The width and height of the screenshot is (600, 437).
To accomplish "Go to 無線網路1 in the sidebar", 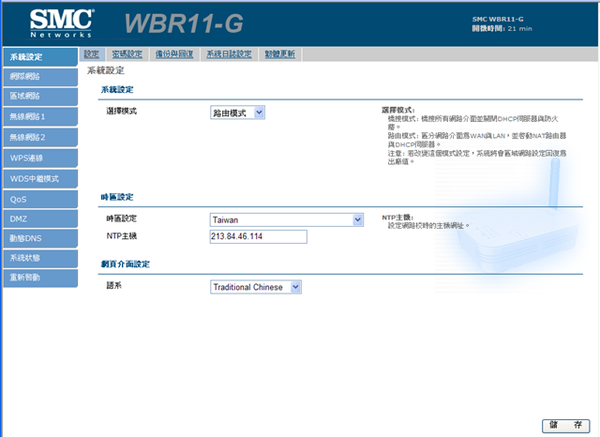I will pyautogui.click(x=40, y=116).
